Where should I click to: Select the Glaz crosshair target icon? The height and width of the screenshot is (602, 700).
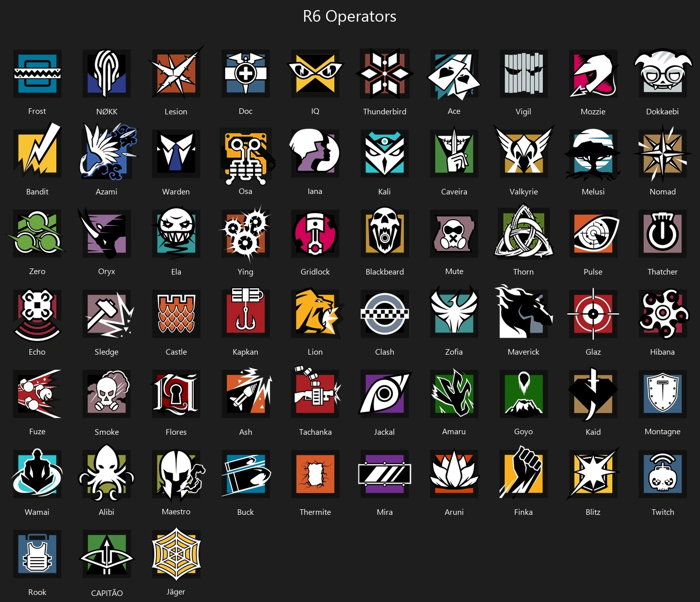pos(593,313)
